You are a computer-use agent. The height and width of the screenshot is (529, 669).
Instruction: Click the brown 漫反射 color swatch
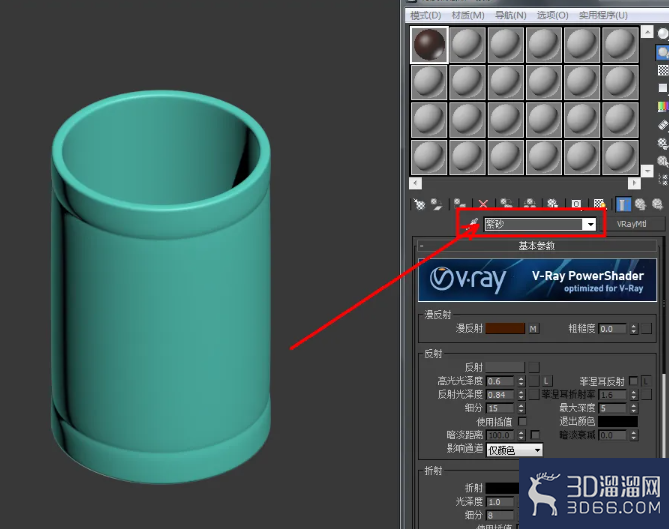[x=505, y=328]
